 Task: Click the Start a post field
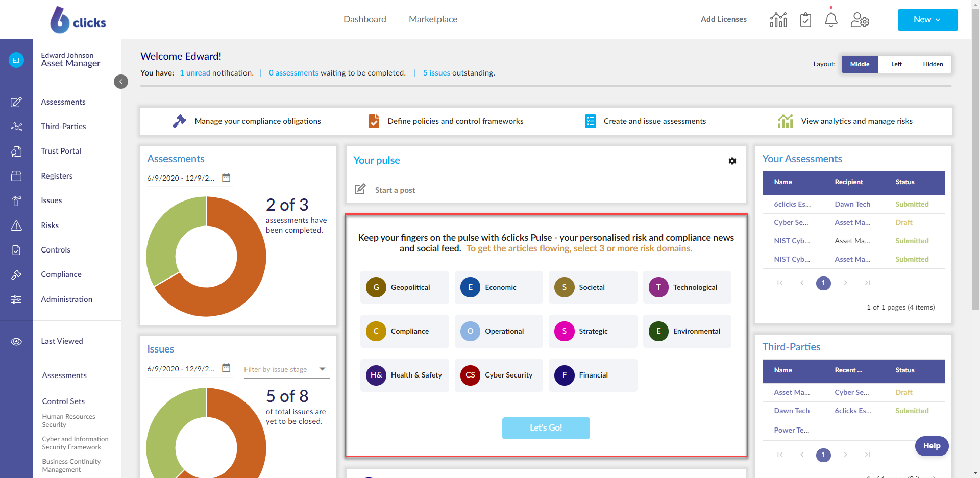395,190
